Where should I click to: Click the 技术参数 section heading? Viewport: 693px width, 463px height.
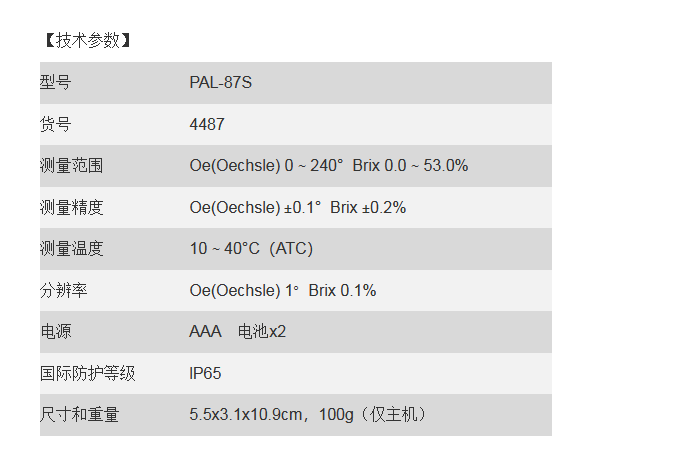click(88, 40)
